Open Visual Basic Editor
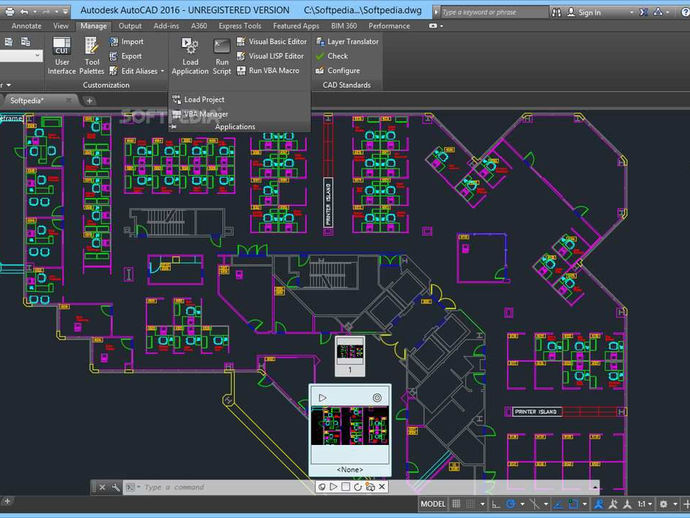Viewport: 690px width, 518px height. [272, 41]
